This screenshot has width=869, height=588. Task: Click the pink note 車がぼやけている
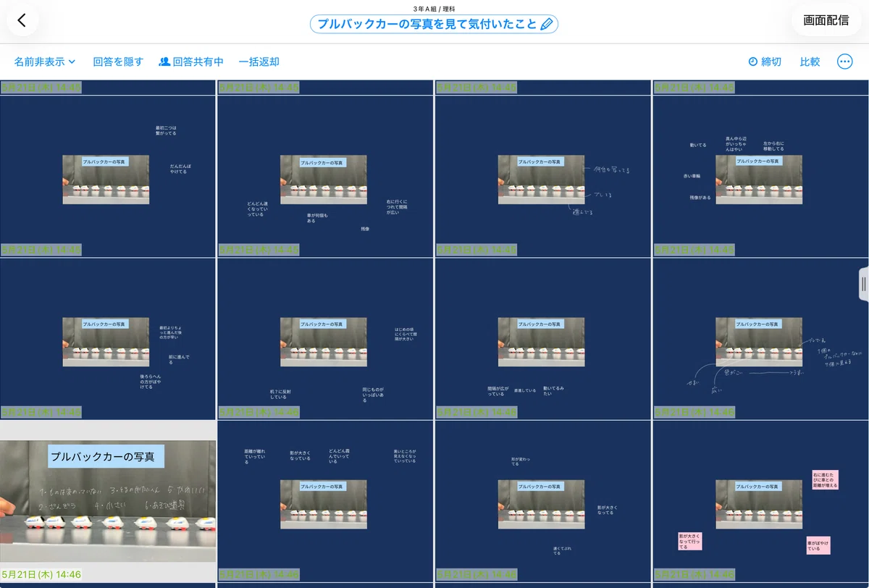coord(818,545)
